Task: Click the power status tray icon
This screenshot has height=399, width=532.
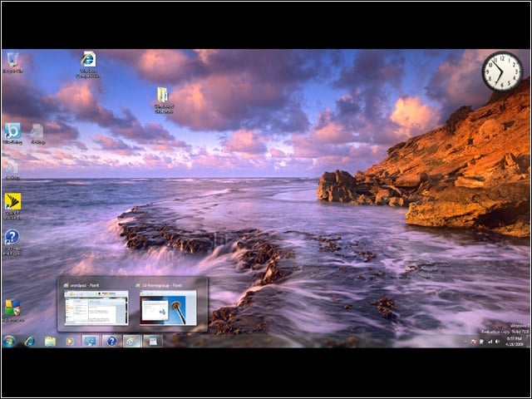Action: tap(482, 342)
